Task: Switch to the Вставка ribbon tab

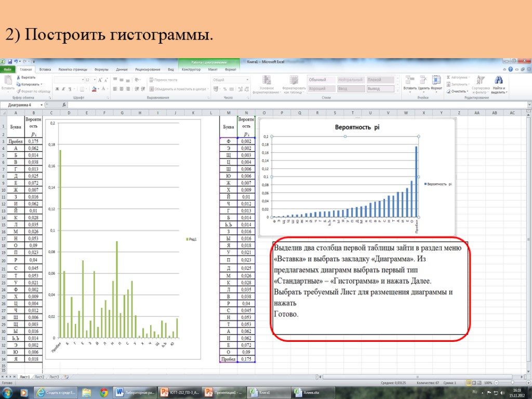Action: click(45, 70)
